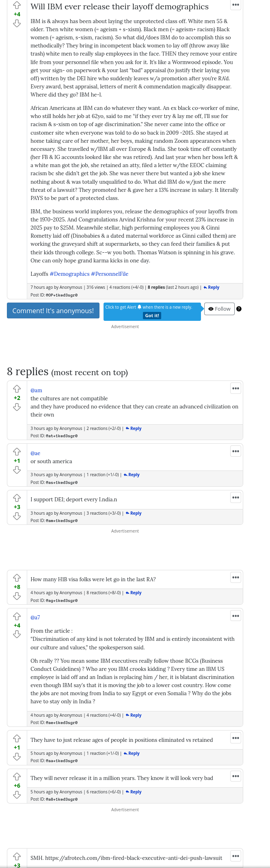Toggle Follow for this thread
The image size is (270, 868).
click(x=219, y=309)
